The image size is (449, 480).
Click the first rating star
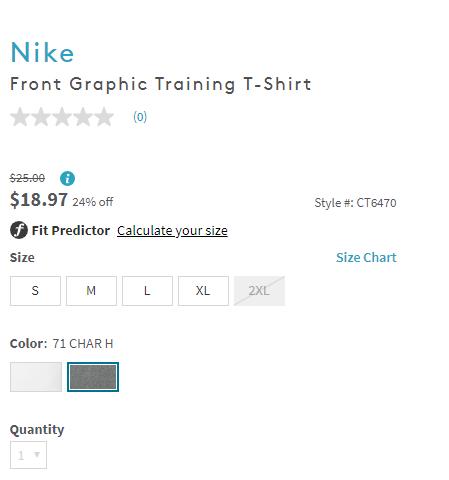coord(20,117)
